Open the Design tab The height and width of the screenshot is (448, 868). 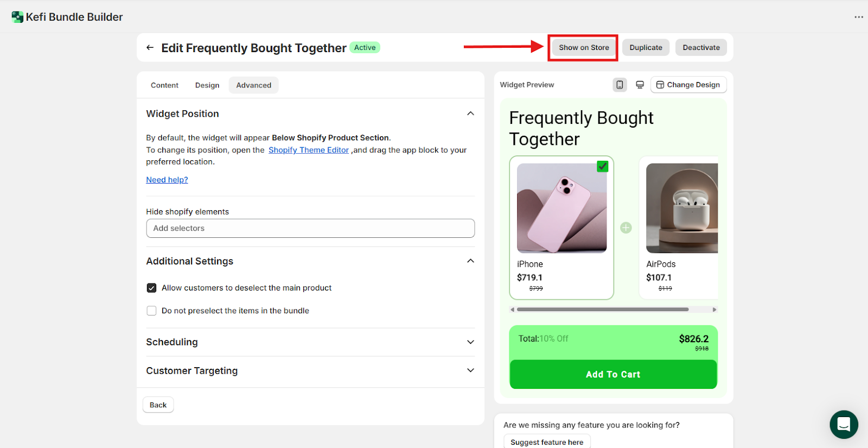[207, 85]
